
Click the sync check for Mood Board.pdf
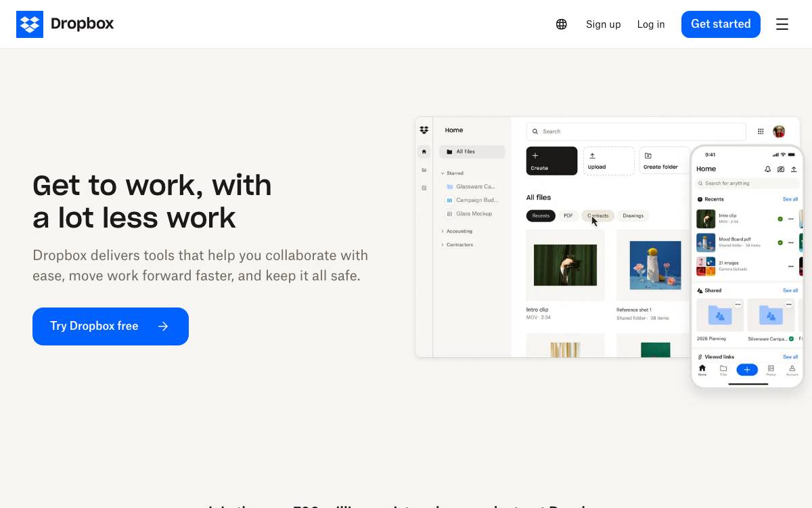[780, 242]
